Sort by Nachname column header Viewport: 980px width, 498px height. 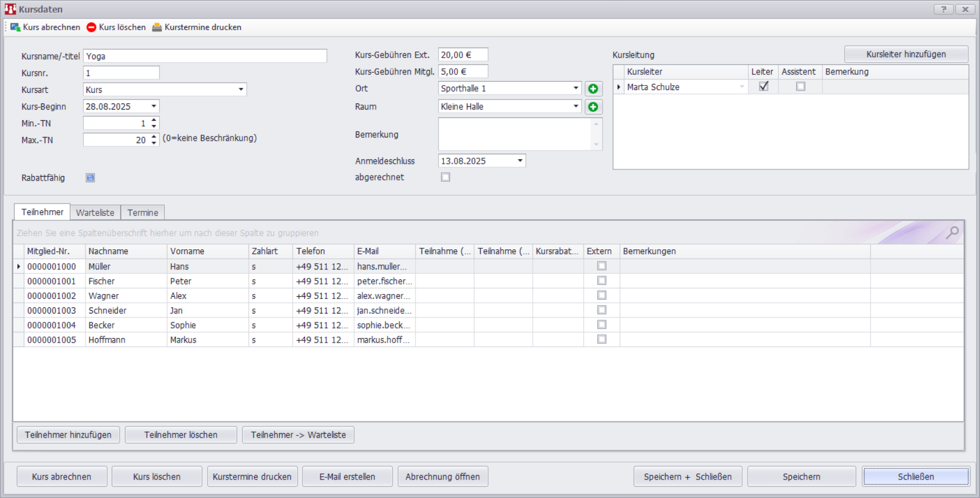pyautogui.click(x=126, y=252)
